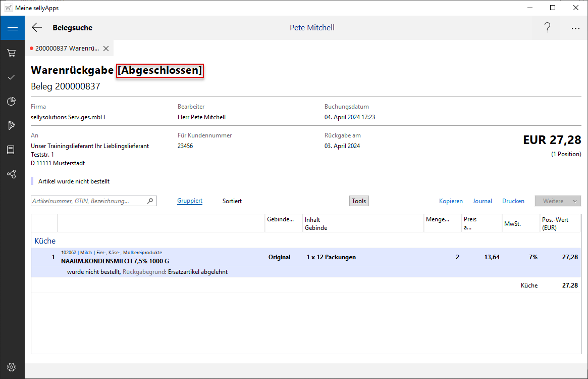
Task: Click the Kopieren link
Action: click(x=451, y=201)
